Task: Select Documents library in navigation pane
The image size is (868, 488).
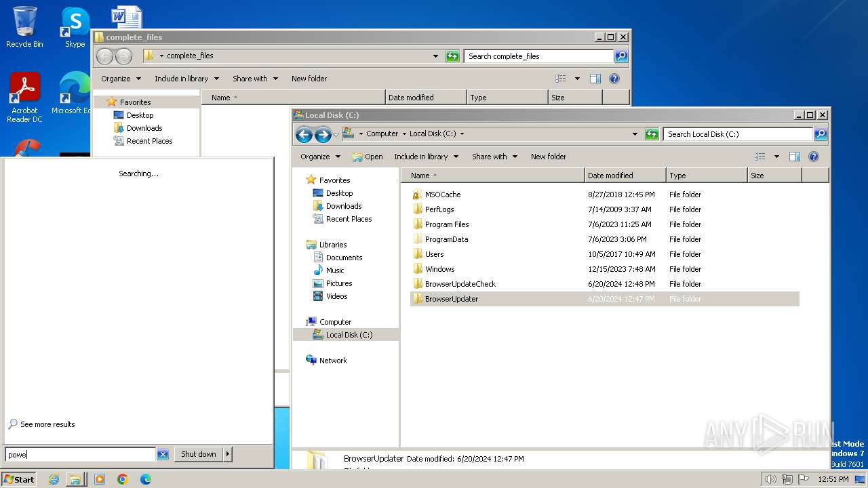Action: coord(344,258)
